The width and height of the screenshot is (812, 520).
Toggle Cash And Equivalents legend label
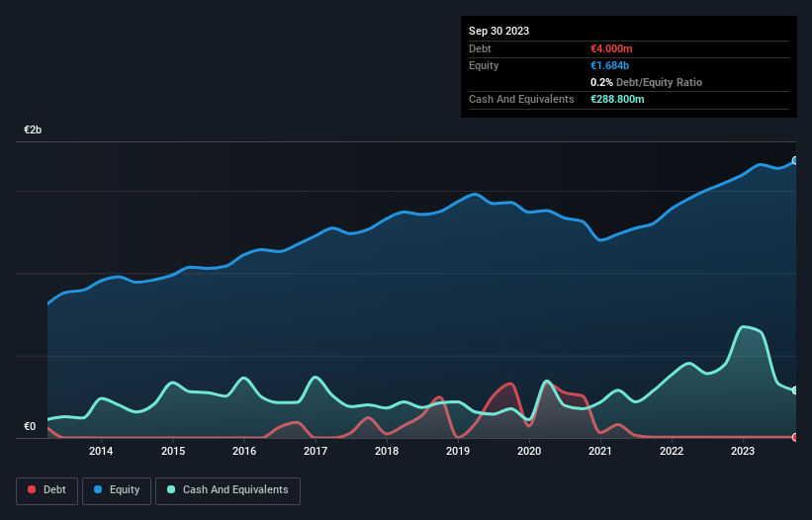[x=235, y=489]
